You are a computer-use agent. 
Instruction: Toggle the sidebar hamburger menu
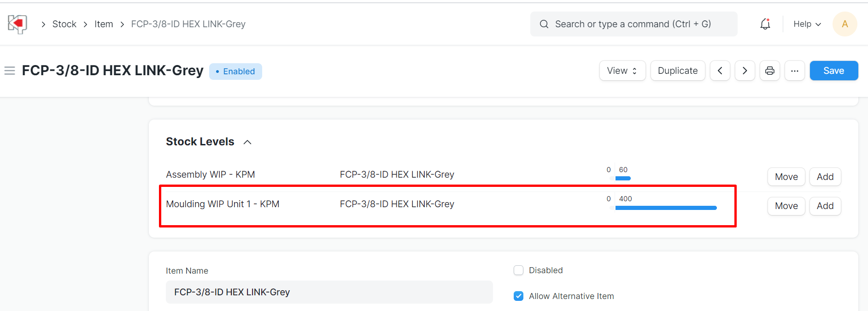point(10,71)
